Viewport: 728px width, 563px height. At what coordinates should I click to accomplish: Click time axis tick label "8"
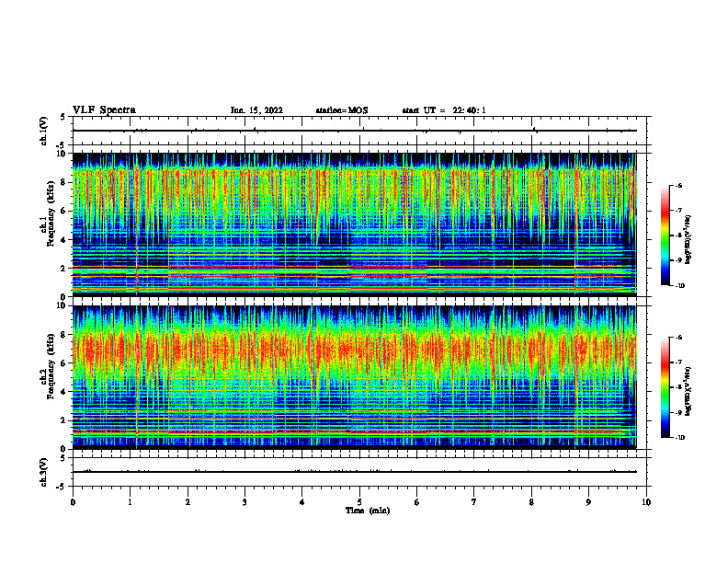(x=531, y=502)
